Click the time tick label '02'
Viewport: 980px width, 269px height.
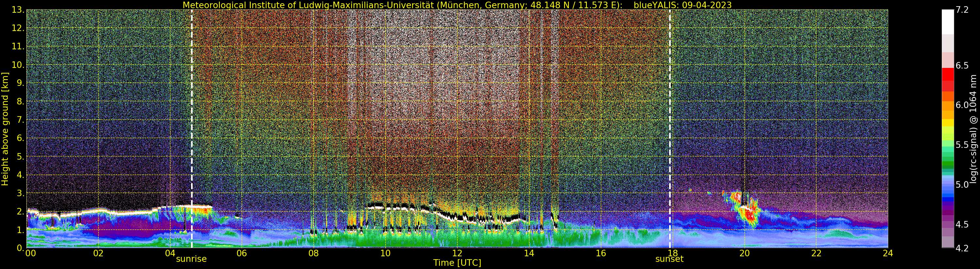(98, 253)
